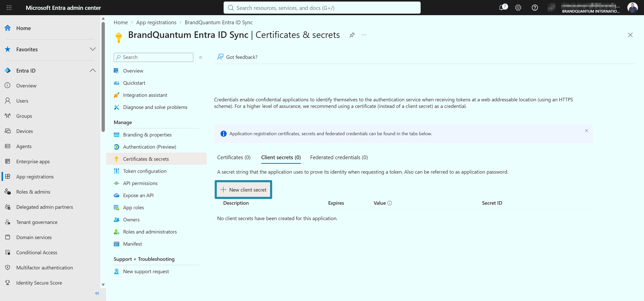Open App registrations breadcrumb link

click(156, 22)
